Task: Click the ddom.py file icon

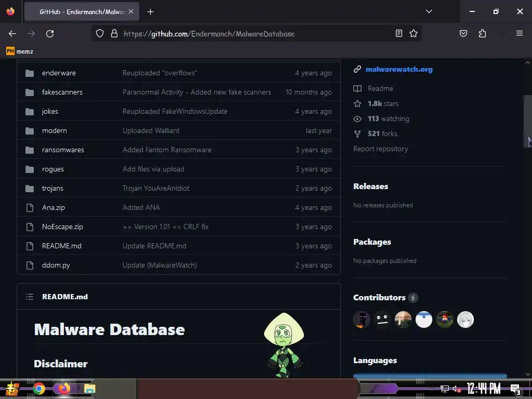Action: click(30, 265)
